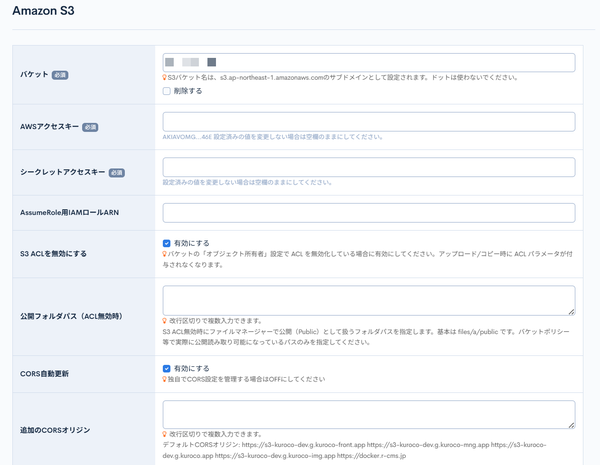Click the 必須 badge next to シークレットアクセスキー
600x465 pixels.
pos(117,173)
